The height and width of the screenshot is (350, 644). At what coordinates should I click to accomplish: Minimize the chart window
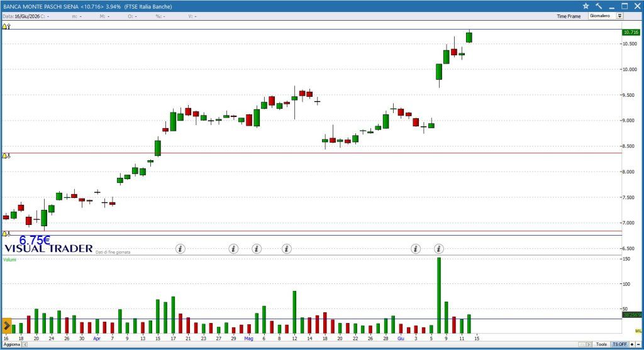611,6
